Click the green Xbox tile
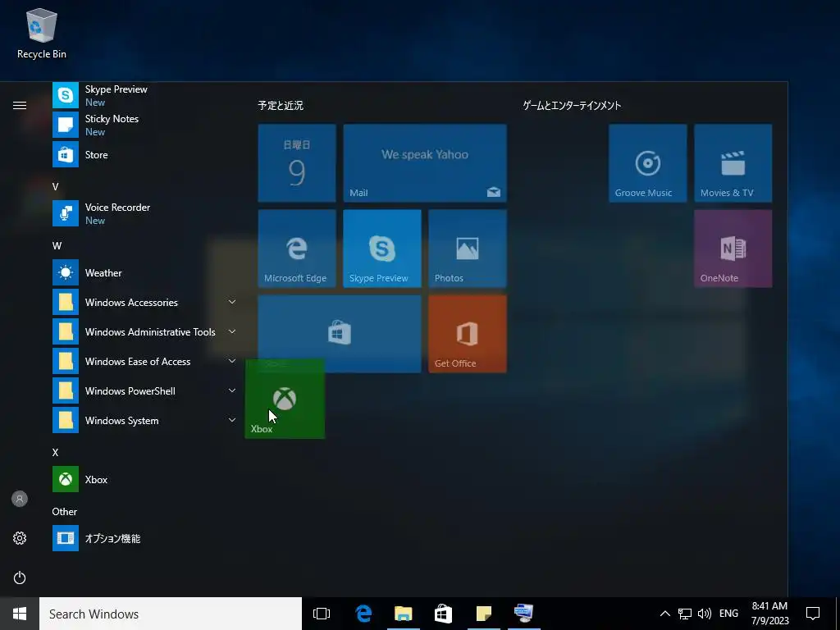 (285, 399)
